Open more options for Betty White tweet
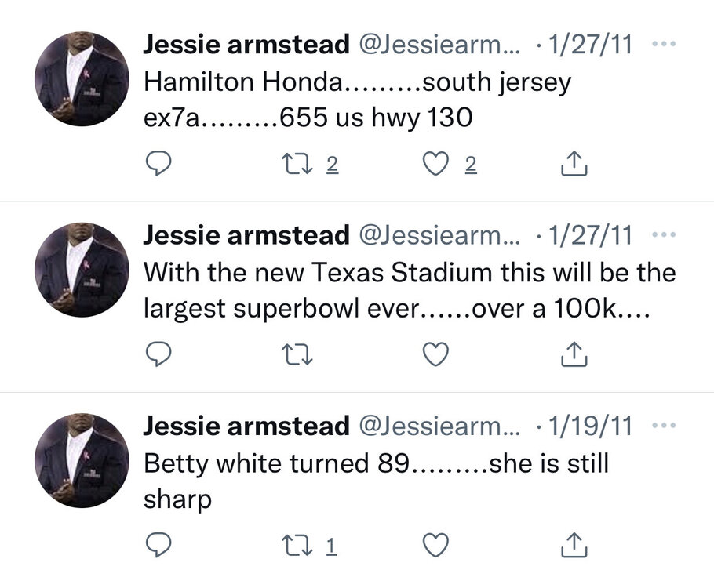The width and height of the screenshot is (714, 588). point(665,426)
